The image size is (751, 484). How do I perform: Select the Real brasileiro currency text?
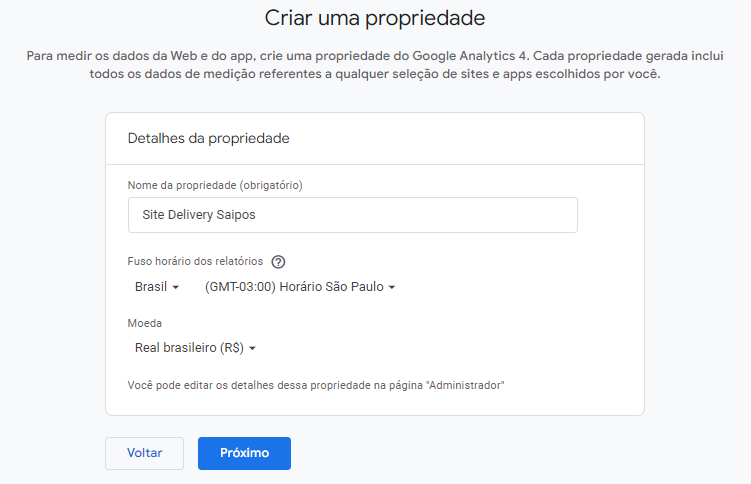(189, 348)
